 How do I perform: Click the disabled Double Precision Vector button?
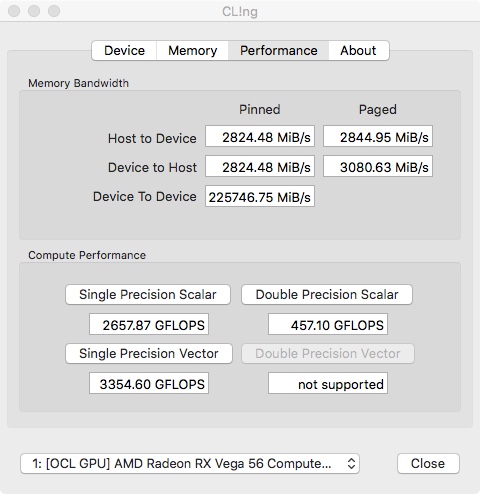[328, 353]
